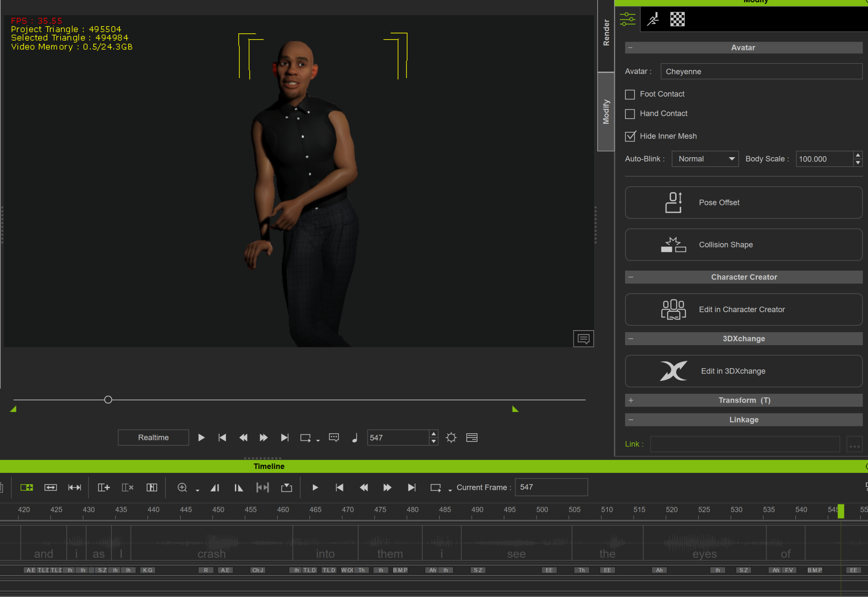The image size is (868, 597).
Task: Click the green range start marker
Action: (x=13, y=409)
